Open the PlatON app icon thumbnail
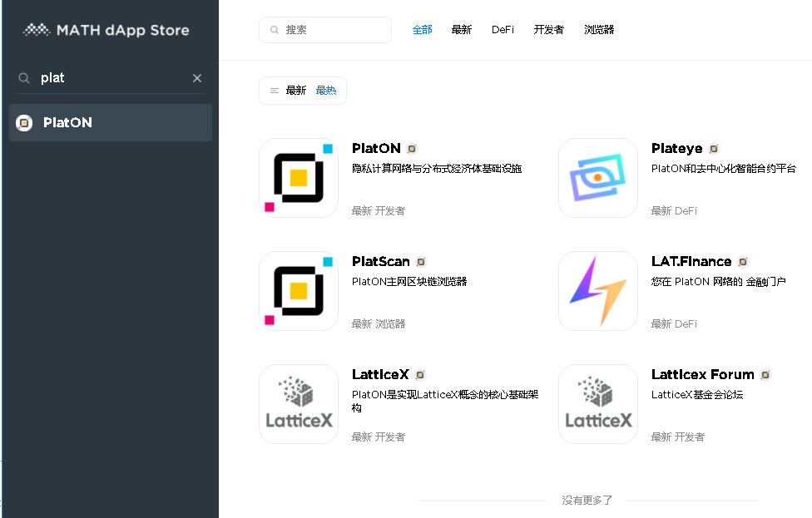812x518 pixels. 299,177
